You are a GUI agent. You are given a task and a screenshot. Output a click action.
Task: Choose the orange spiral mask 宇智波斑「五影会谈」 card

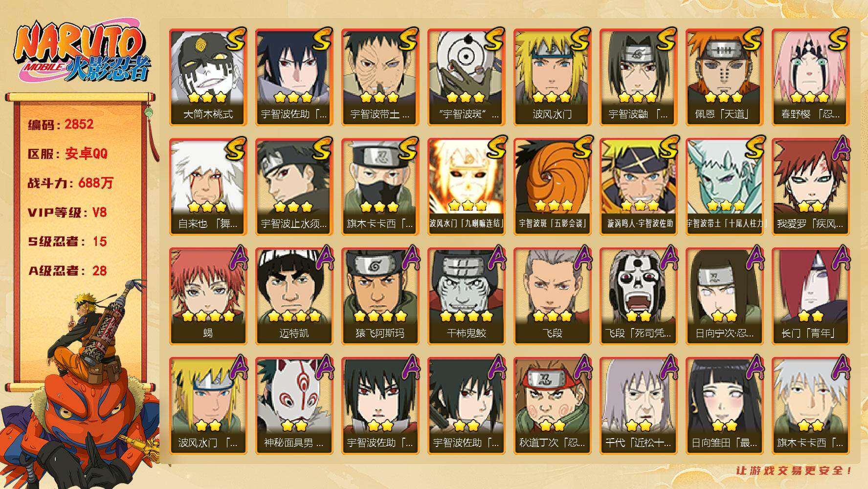pos(553,187)
